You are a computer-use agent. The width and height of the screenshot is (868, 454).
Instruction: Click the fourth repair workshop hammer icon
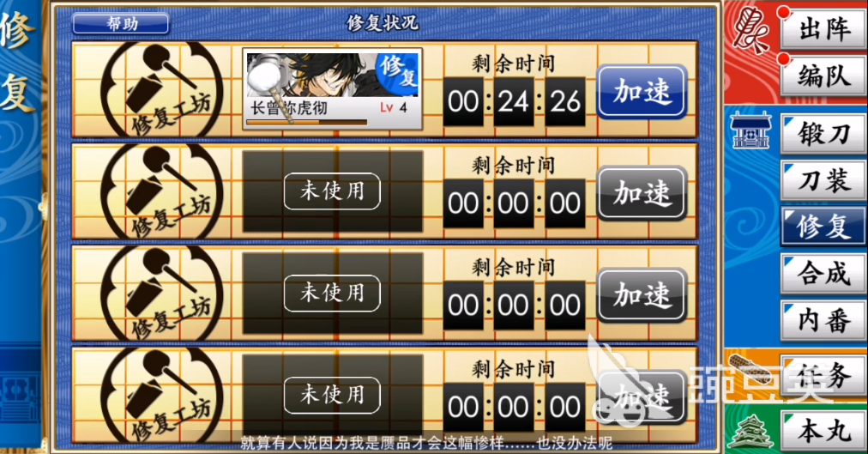point(162,396)
